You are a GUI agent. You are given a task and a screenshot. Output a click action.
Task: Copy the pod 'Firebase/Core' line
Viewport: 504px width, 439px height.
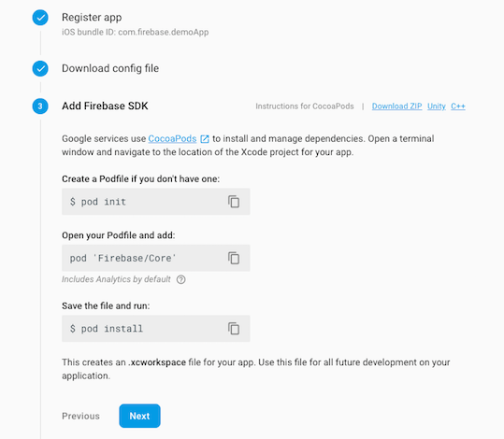point(234,258)
